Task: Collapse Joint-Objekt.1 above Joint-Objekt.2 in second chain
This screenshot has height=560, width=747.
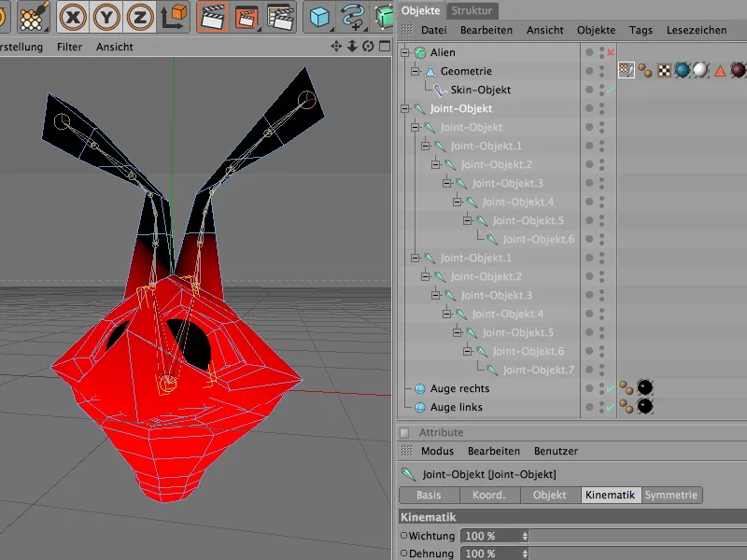Action: [416, 258]
